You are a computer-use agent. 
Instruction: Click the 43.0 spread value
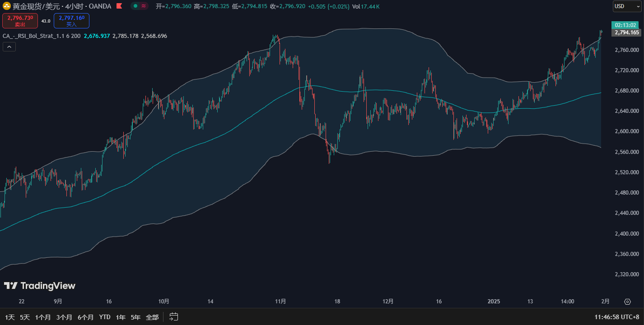tap(46, 21)
